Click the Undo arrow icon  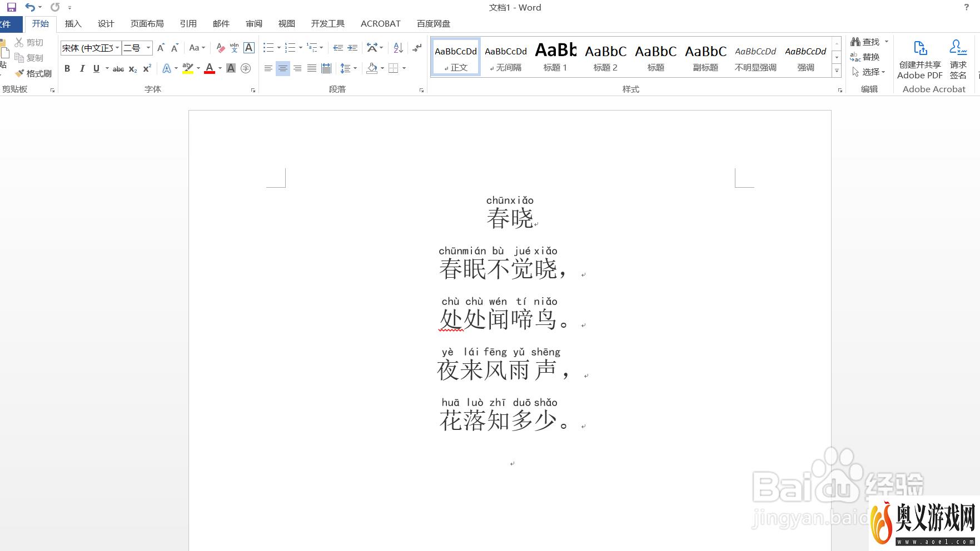(30, 7)
